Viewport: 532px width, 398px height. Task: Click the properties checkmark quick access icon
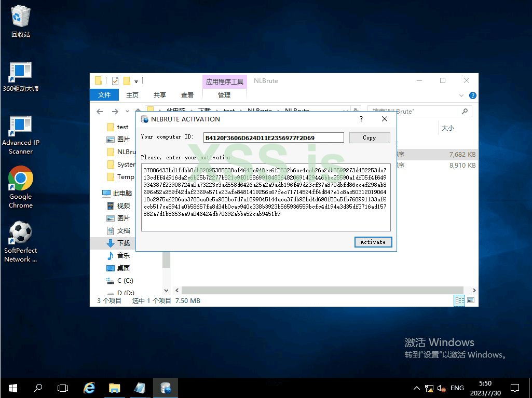(115, 81)
